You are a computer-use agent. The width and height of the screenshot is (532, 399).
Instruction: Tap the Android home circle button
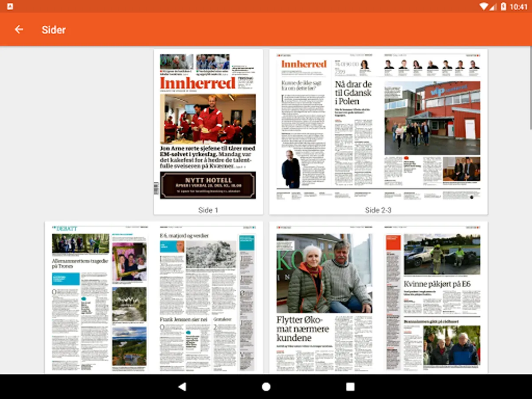pos(266,387)
